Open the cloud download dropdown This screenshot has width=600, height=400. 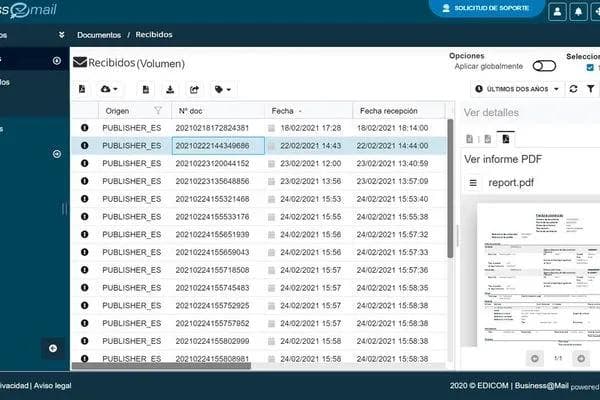(x=111, y=89)
